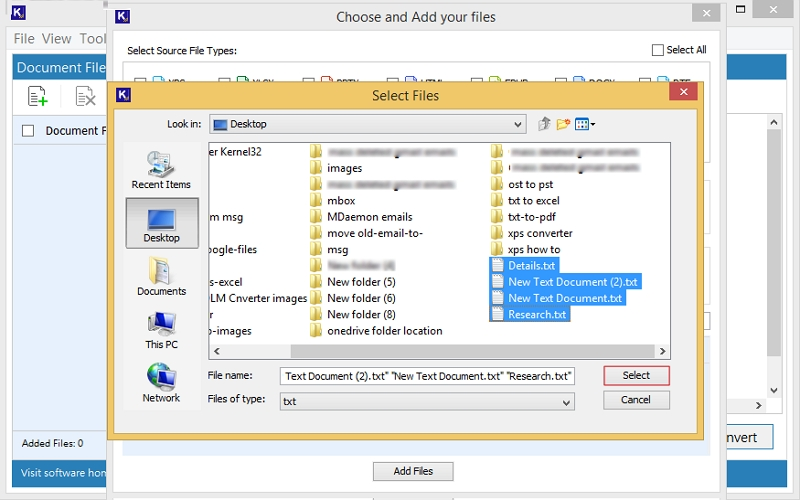The image size is (800, 500).
Task: Open the View menu in main window
Action: [56, 39]
